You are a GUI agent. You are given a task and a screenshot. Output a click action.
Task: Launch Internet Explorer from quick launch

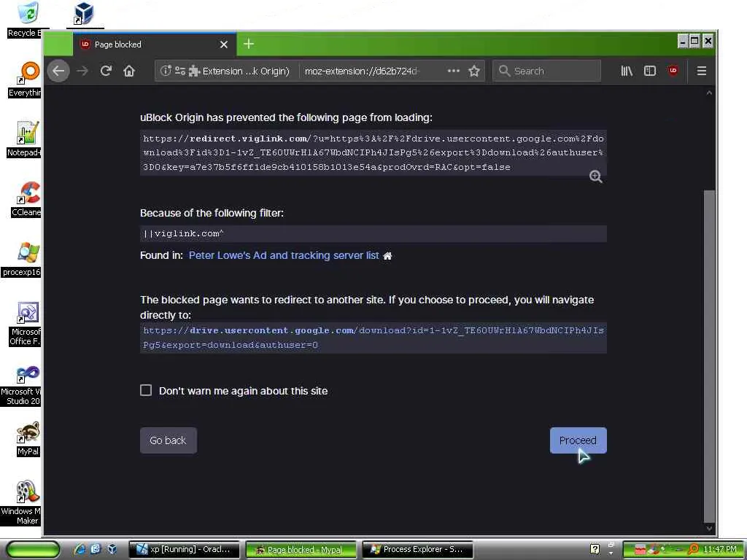click(x=79, y=549)
